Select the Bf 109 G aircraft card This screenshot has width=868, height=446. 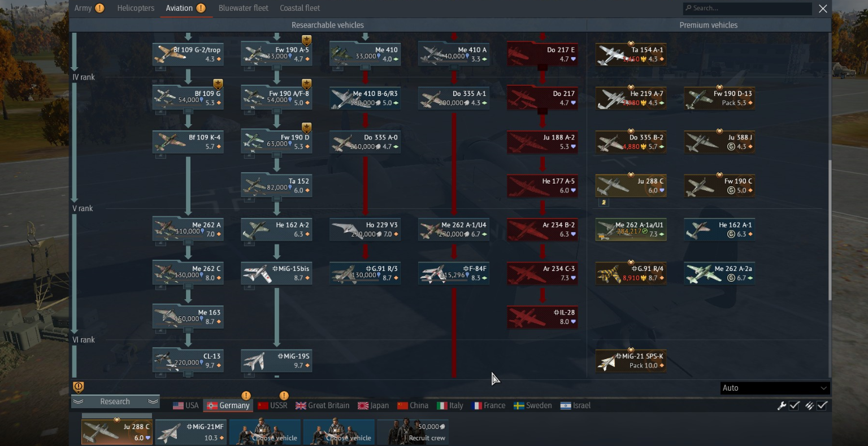188,98
